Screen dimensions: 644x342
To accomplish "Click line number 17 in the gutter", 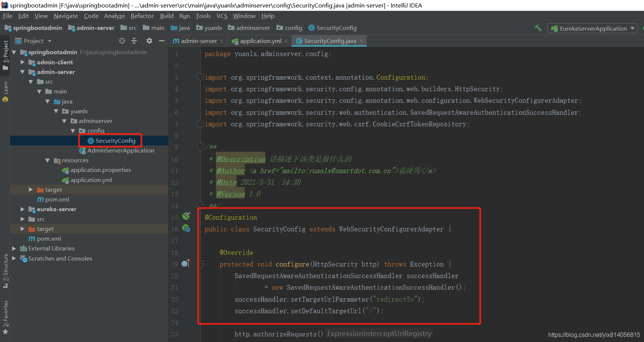I will click(x=174, y=241).
